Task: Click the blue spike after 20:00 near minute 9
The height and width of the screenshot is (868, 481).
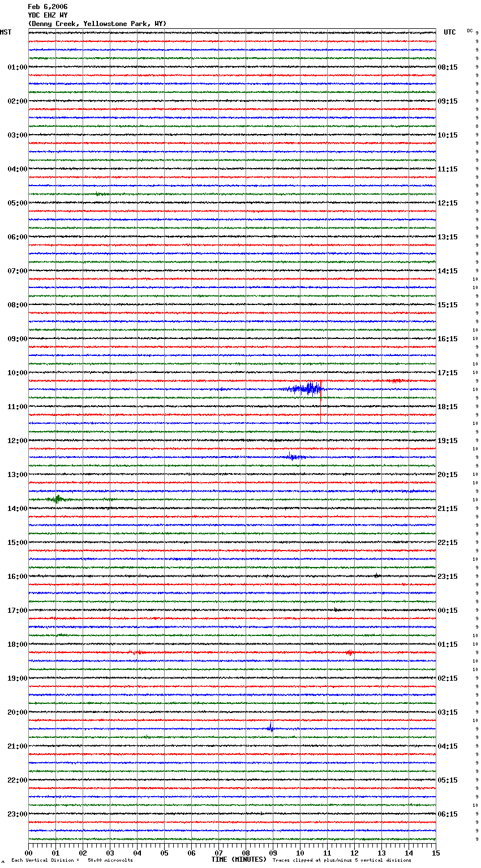Action: click(x=271, y=727)
